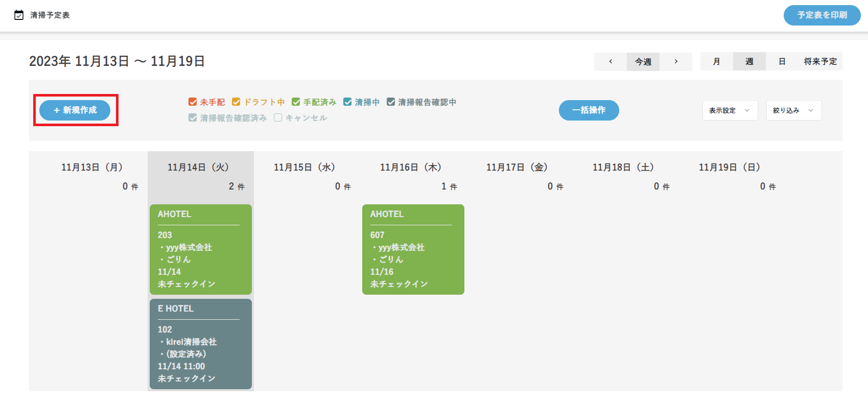
Task: Switch to 月 month view
Action: (x=716, y=61)
